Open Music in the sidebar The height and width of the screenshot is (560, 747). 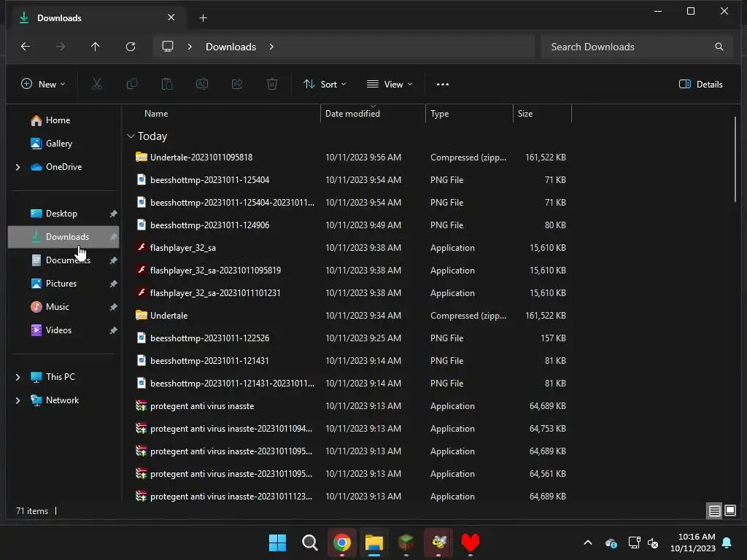[57, 307]
